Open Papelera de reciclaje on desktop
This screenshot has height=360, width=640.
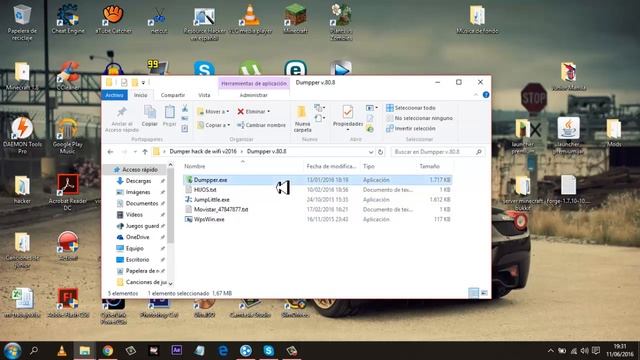point(22,21)
